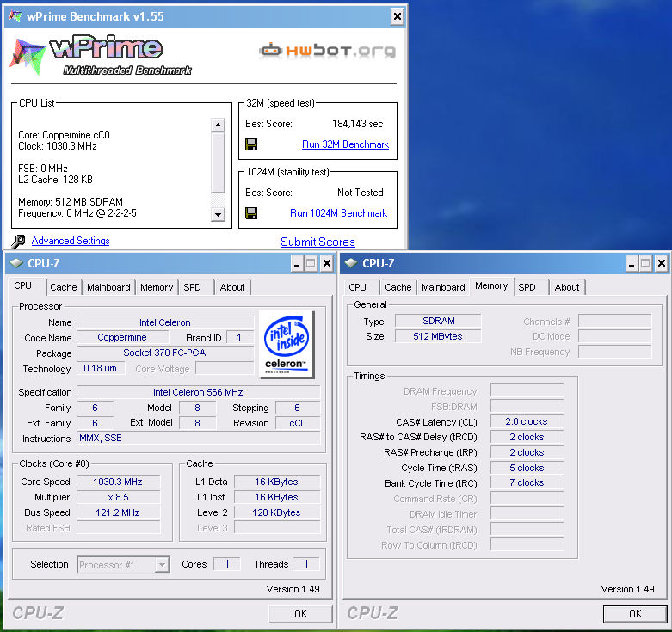Click Package field Socket 370 FC-PGA
Image resolution: width=672 pixels, height=632 pixels.
tap(165, 353)
